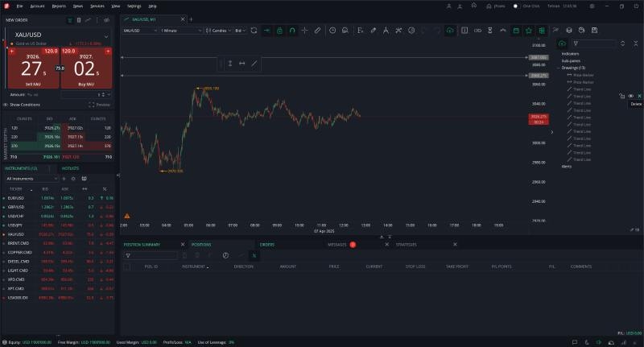Select the pencil drawing tool

coord(373,31)
